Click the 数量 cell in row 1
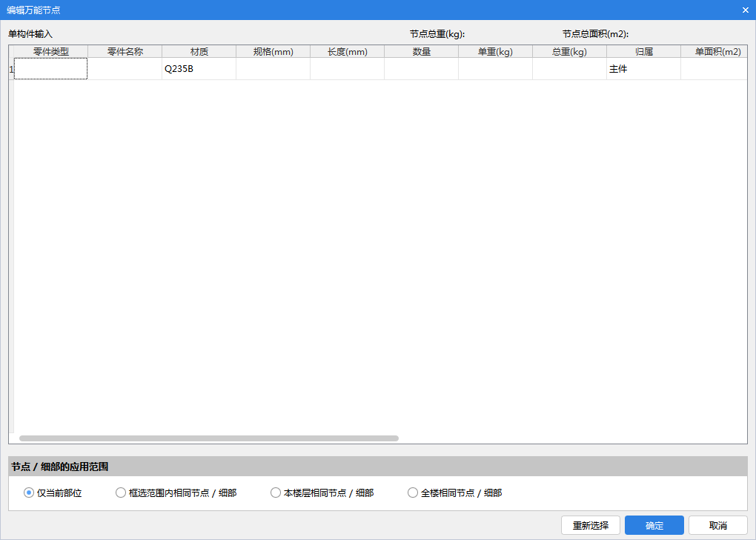This screenshot has height=540, width=756. (422, 69)
